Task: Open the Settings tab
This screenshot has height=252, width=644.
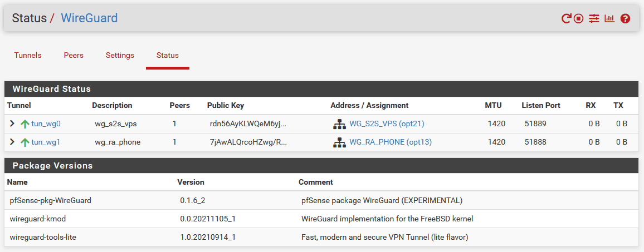Action: (x=120, y=56)
